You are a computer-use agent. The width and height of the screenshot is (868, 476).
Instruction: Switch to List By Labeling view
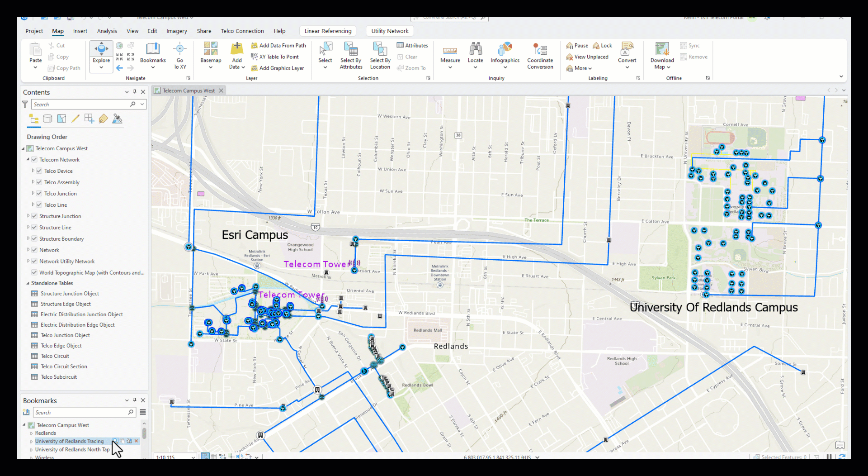pos(104,119)
